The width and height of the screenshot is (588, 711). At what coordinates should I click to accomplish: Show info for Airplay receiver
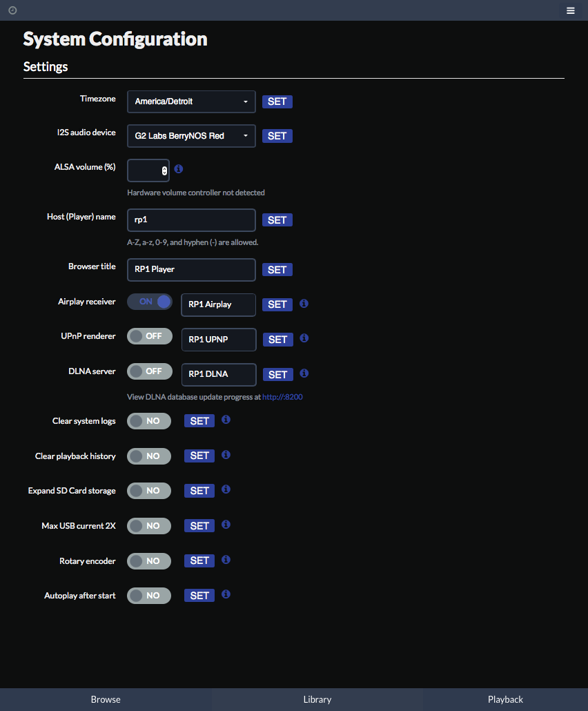(304, 303)
